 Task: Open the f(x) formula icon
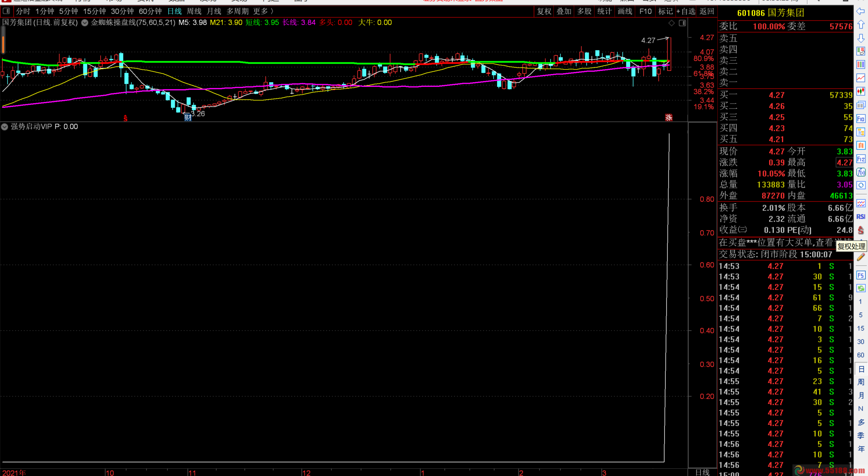click(x=861, y=172)
